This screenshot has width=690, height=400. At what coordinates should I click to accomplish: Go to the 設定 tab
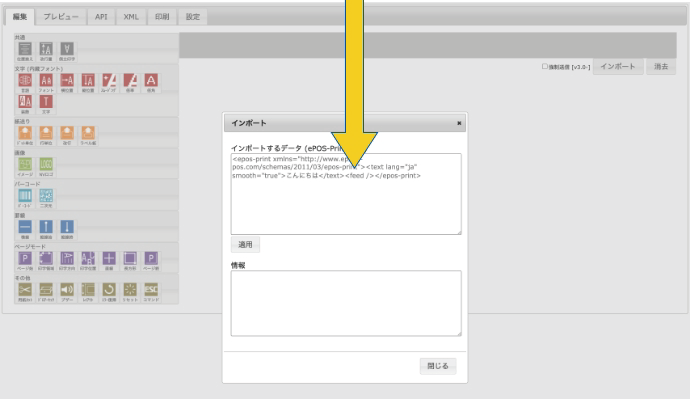[193, 18]
